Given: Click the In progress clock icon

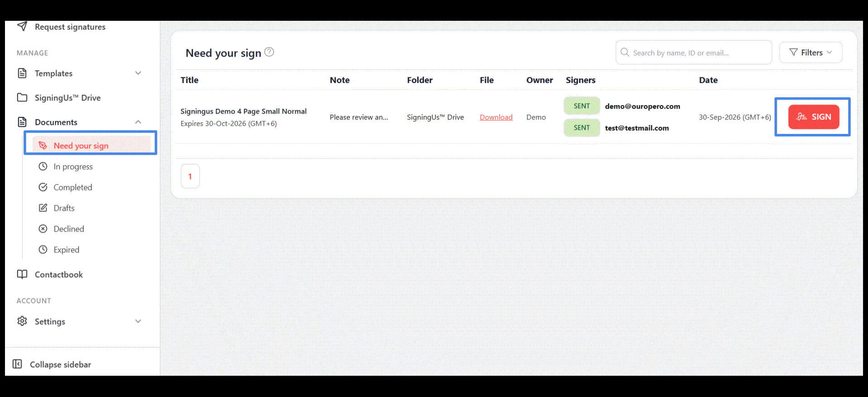Looking at the screenshot, I should click(43, 166).
